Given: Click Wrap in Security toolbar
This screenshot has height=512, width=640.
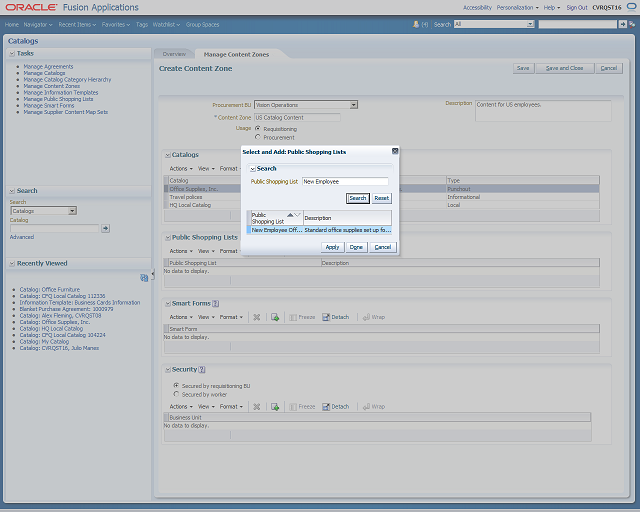Looking at the screenshot, I should point(374,407).
